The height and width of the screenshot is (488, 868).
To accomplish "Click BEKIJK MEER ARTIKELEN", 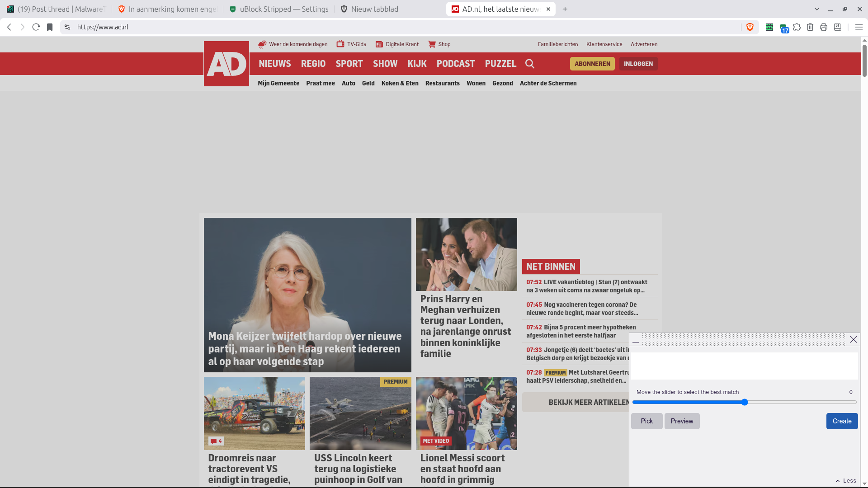I will tap(576, 402).
